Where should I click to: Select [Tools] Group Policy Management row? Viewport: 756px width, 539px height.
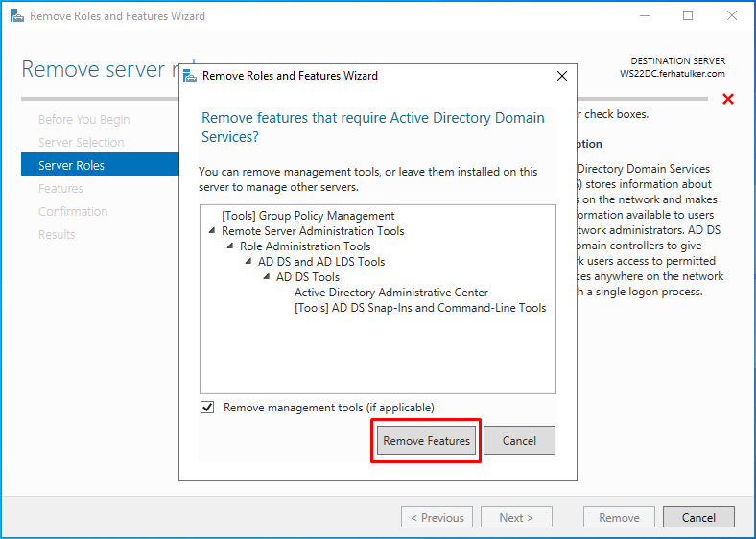pyautogui.click(x=308, y=216)
